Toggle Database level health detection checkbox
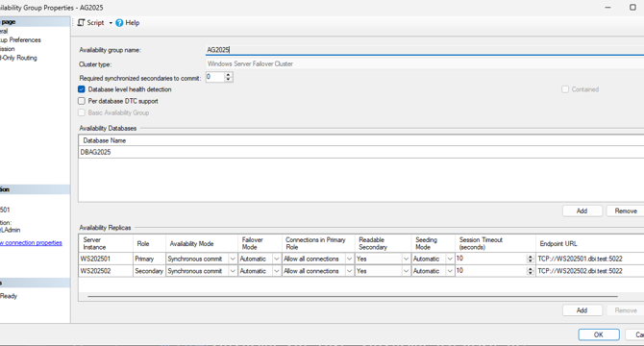The width and height of the screenshot is (644, 346). [x=82, y=89]
